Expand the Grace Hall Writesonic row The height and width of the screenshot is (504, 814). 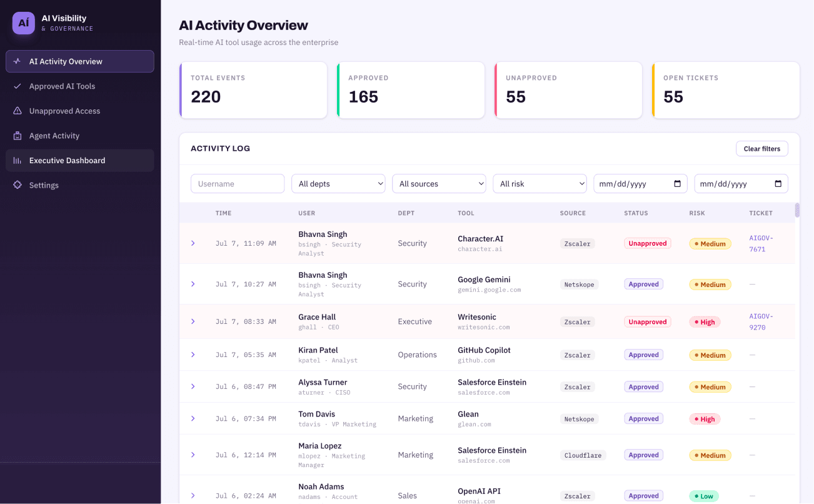(193, 321)
